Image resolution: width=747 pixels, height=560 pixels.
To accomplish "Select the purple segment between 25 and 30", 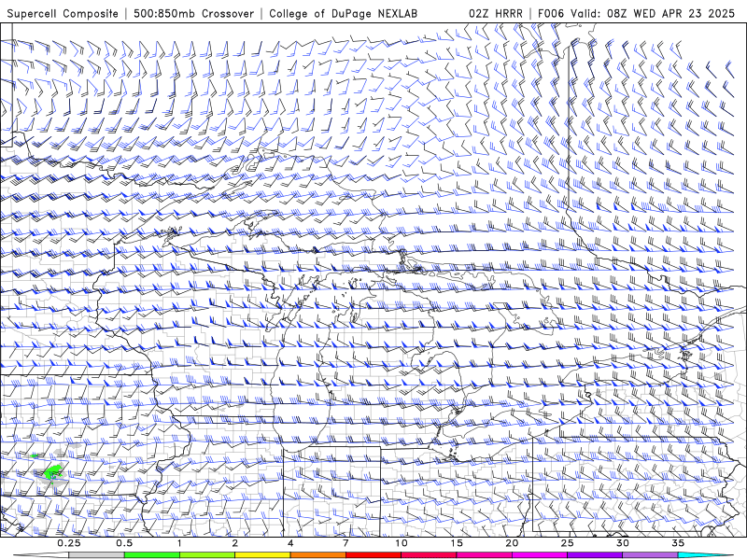I will click(595, 555).
